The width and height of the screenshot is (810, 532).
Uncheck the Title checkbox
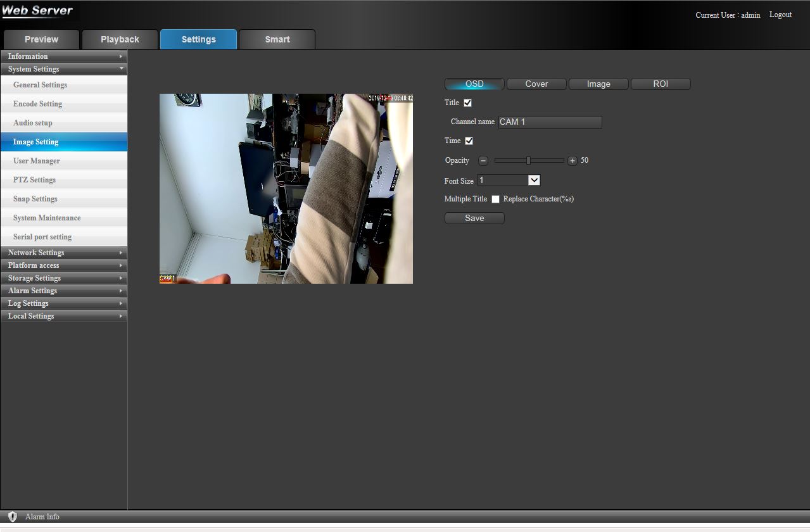tap(467, 103)
